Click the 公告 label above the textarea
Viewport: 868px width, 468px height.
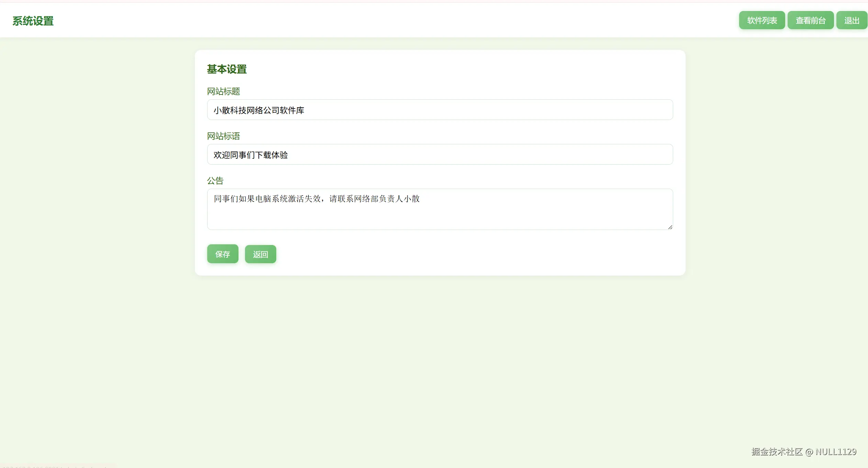[x=215, y=181]
